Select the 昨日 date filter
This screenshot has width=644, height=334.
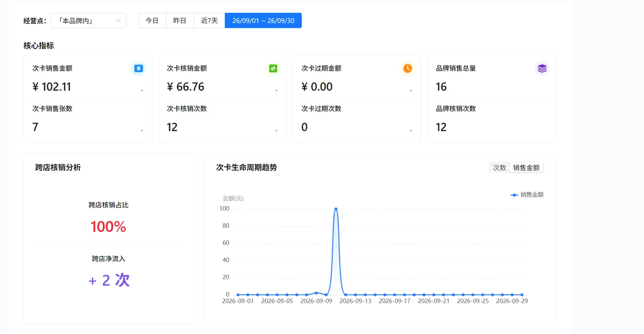(x=180, y=21)
